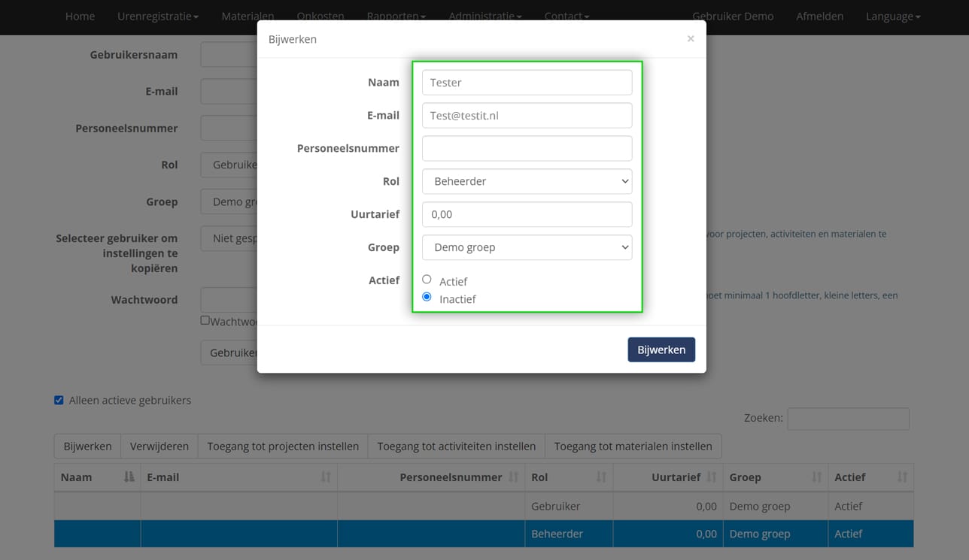This screenshot has width=969, height=560.
Task: Open the Rol dropdown showing Beheerder
Action: point(527,181)
